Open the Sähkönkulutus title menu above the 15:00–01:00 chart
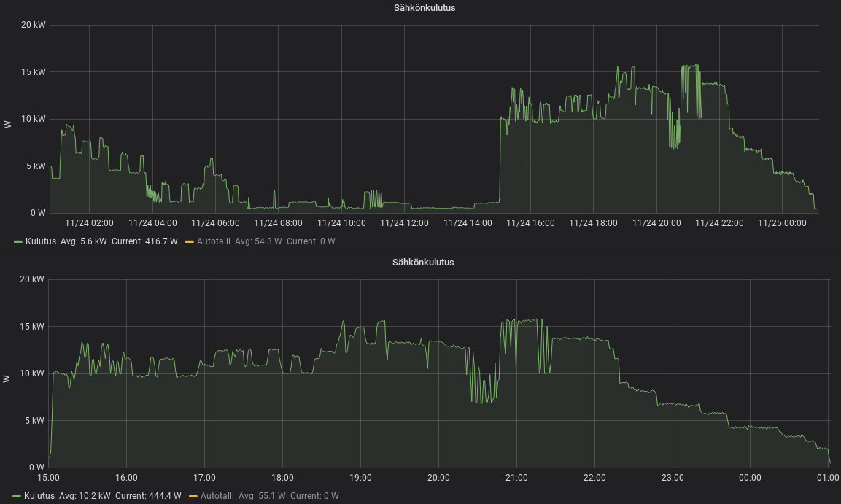 pyautogui.click(x=423, y=263)
